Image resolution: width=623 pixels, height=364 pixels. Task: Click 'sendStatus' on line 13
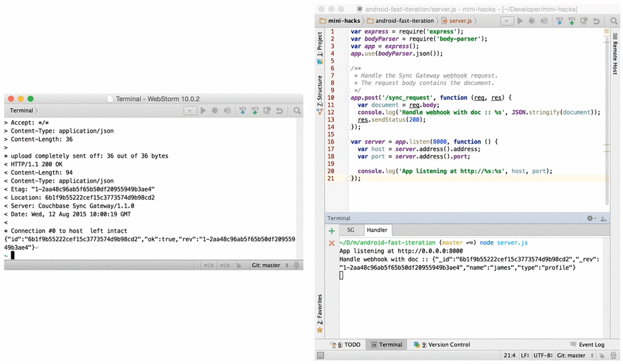tap(388, 120)
